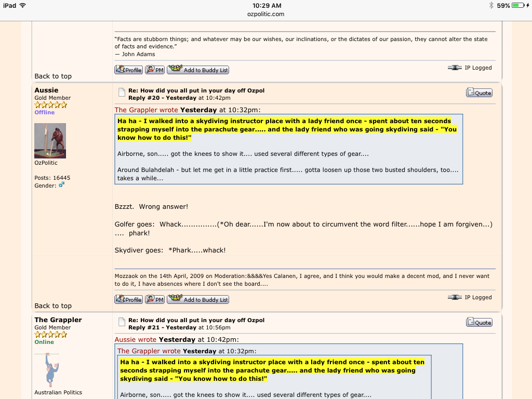Open 'The Grappler wrote' quote link in Reply #20
This screenshot has height=399, width=532.
[x=147, y=110]
